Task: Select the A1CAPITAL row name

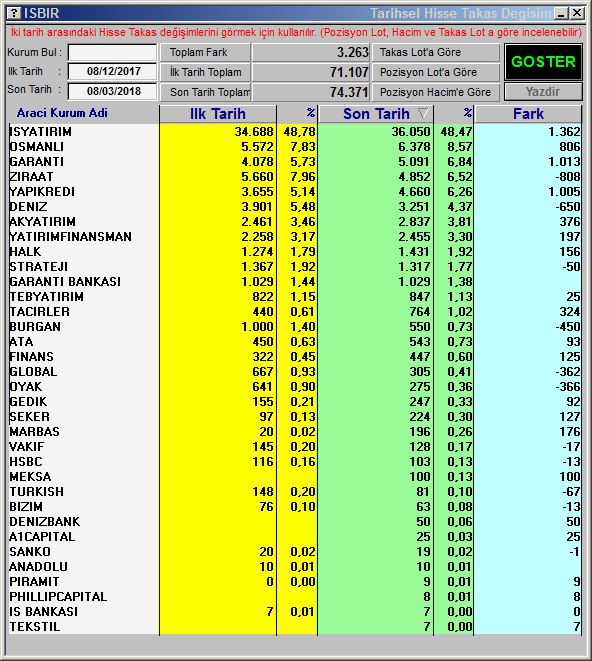Action: point(42,537)
